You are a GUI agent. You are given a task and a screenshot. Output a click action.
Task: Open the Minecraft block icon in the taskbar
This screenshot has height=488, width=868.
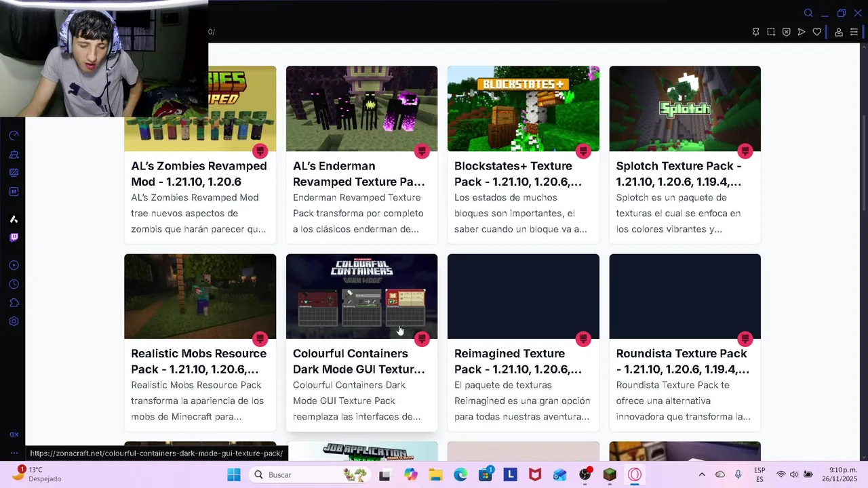(610, 474)
